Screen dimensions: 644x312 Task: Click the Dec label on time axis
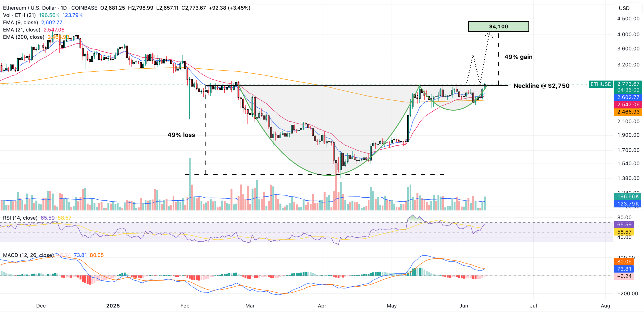point(41,306)
